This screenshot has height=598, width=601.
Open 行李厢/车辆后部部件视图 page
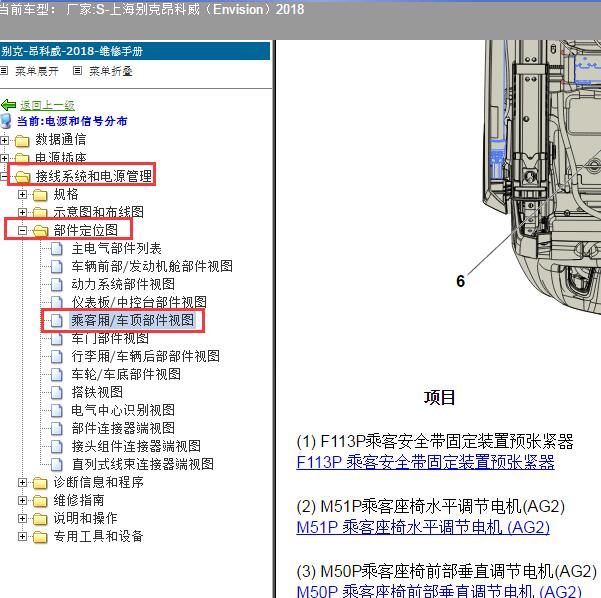[x=146, y=356]
